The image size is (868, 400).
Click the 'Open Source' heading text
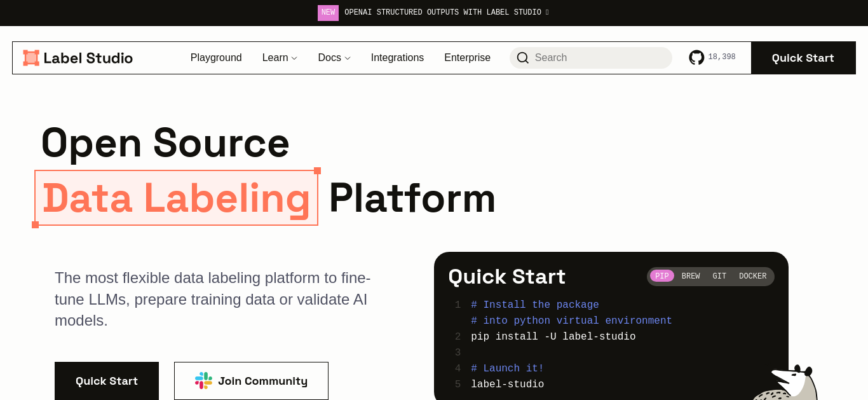[x=165, y=142]
